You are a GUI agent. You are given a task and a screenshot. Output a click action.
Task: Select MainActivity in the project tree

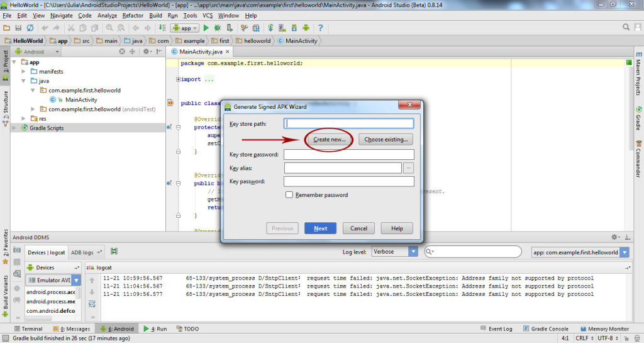81,100
